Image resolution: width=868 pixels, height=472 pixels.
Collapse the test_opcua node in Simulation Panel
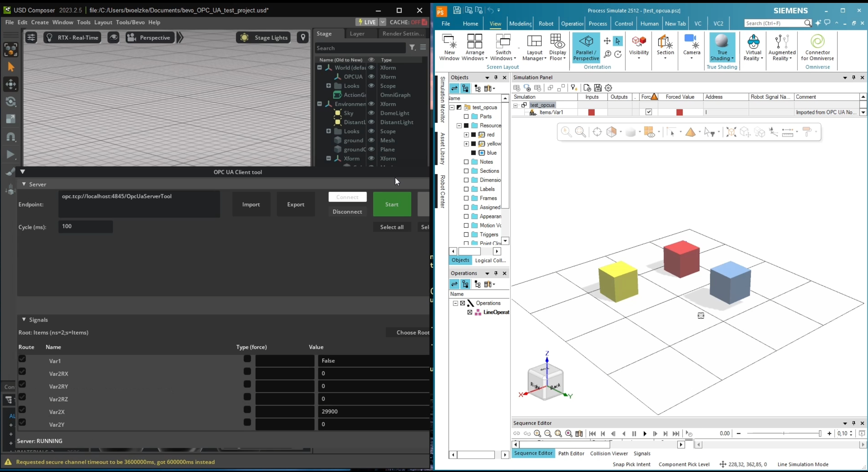[516, 105]
